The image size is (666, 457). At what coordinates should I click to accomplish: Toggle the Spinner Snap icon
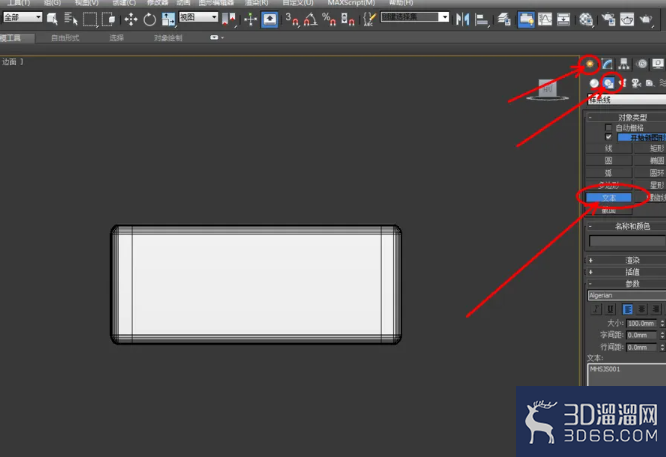348,19
